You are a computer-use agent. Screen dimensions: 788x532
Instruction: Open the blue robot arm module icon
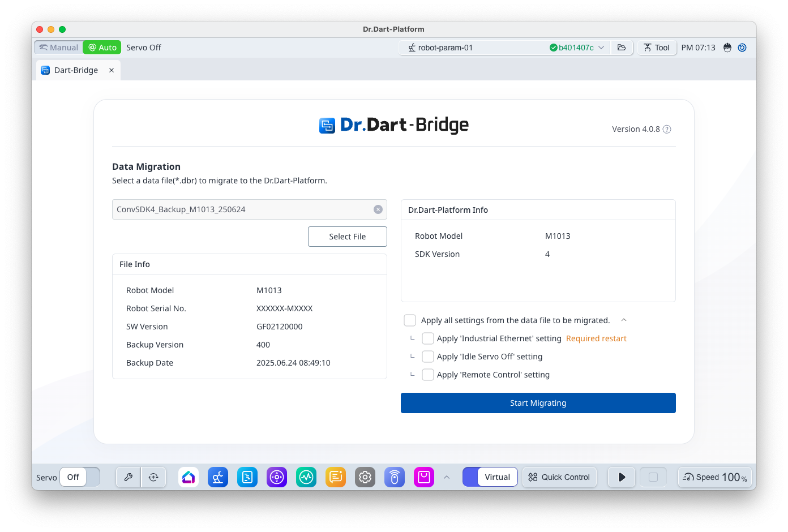tap(218, 477)
